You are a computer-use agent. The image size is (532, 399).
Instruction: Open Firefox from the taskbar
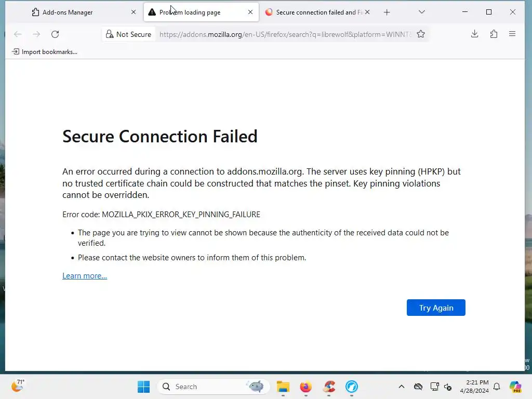pos(305,387)
